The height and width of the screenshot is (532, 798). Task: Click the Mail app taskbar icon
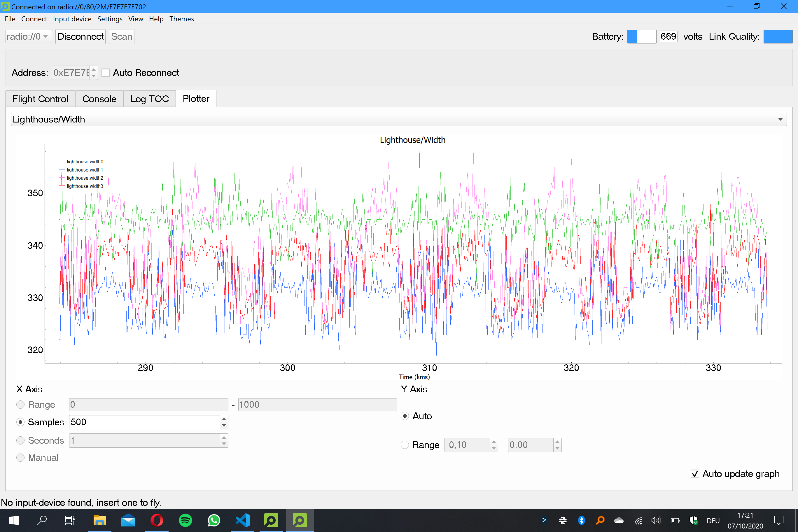coord(128,520)
